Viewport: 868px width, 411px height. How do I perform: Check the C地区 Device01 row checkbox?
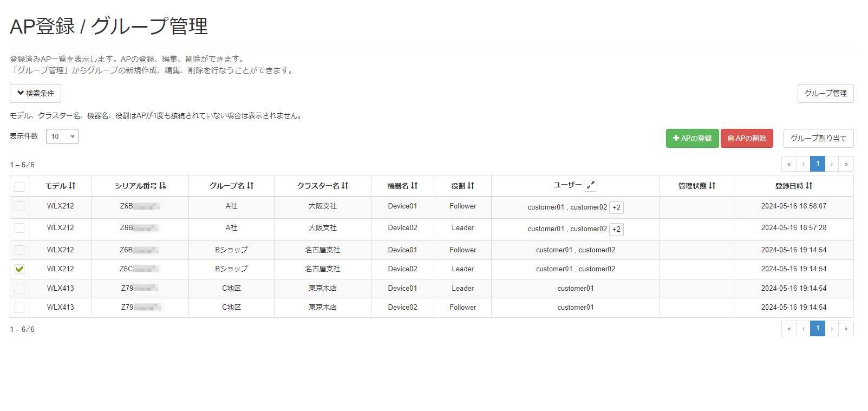[x=19, y=289]
